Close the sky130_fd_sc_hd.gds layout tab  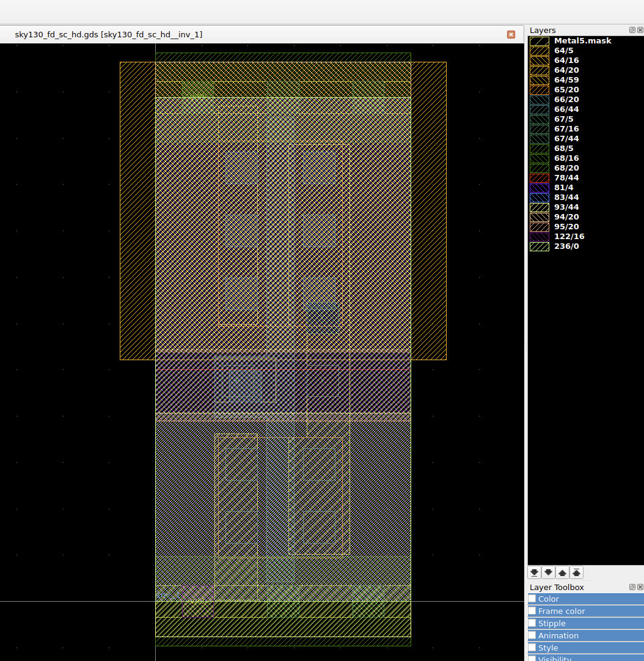point(511,35)
